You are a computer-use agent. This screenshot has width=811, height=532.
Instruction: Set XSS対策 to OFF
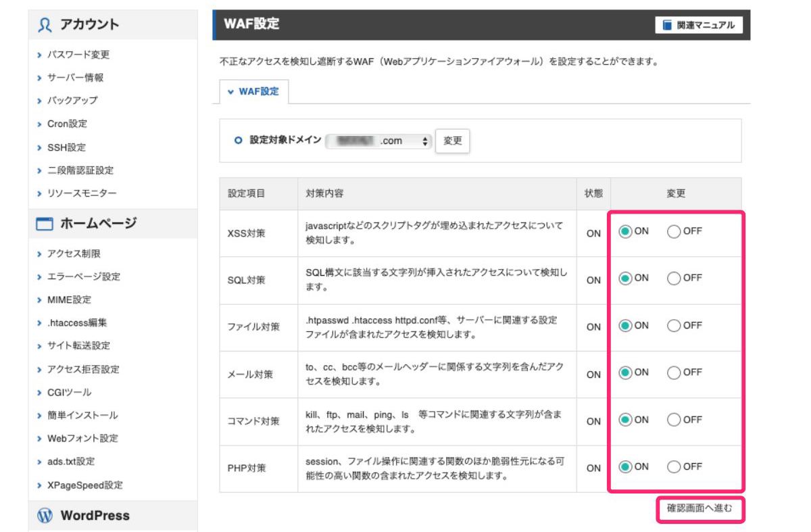(x=674, y=232)
